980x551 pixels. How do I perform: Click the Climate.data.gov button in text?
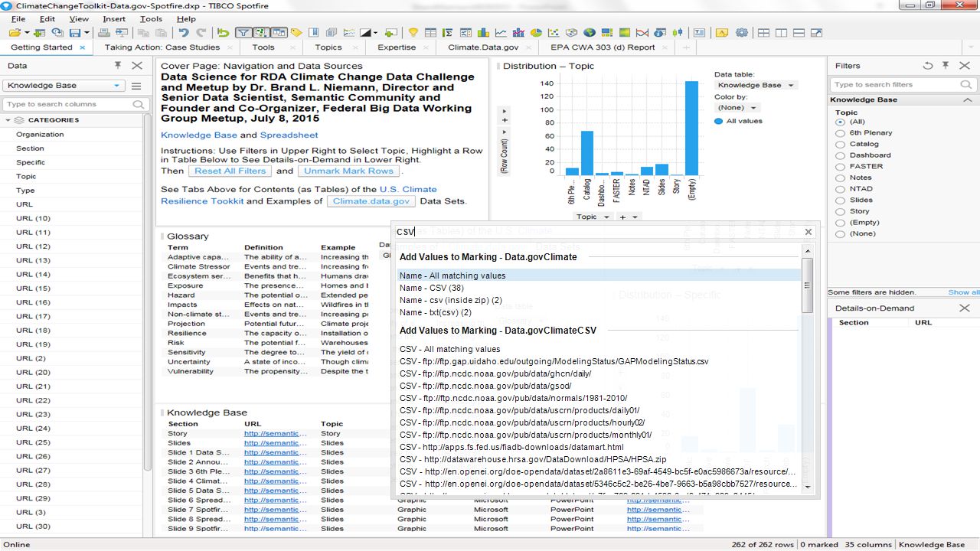click(371, 201)
